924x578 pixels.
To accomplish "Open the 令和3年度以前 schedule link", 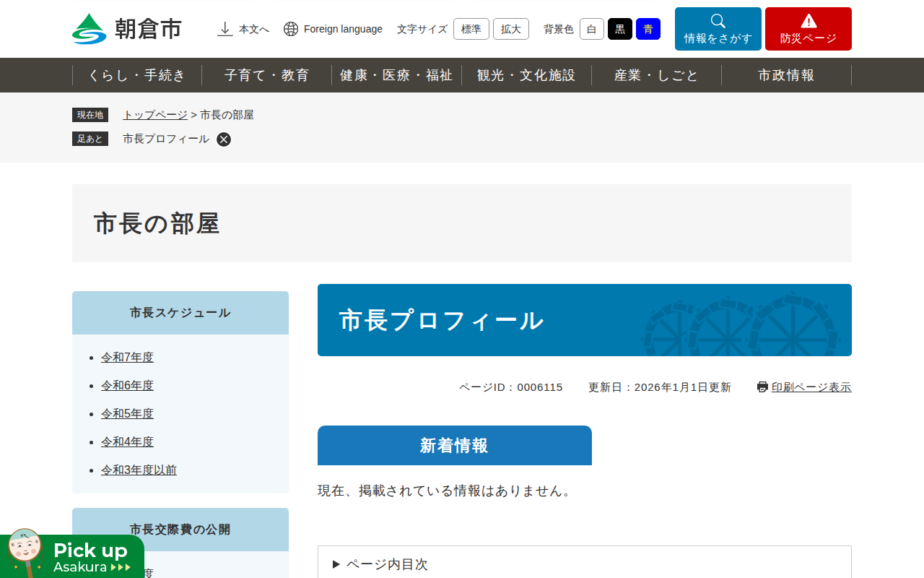I will (139, 470).
